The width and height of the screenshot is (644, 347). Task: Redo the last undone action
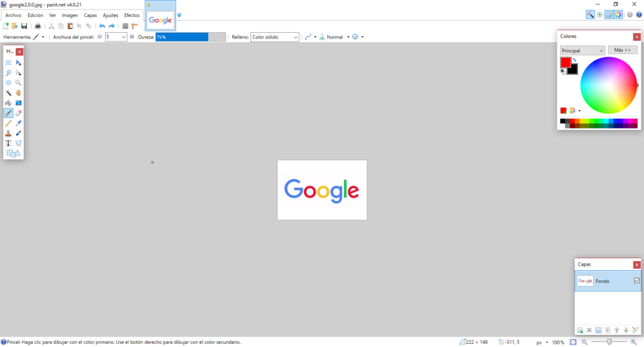(x=111, y=26)
